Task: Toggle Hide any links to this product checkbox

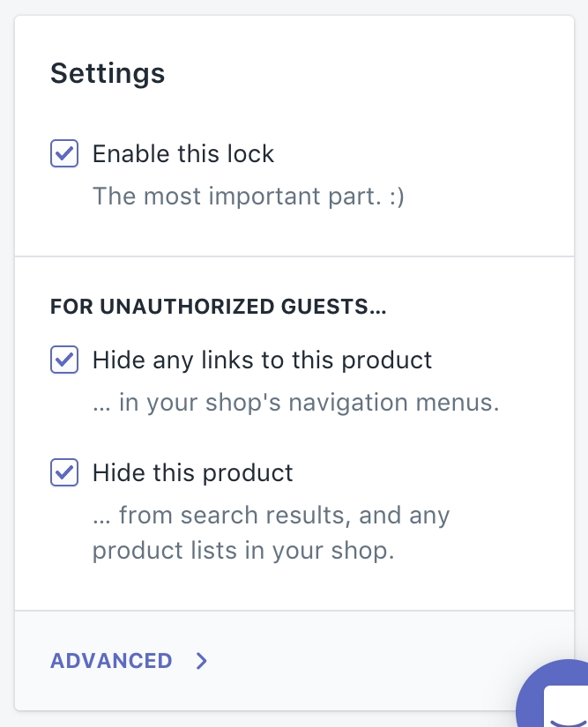Action: [64, 360]
